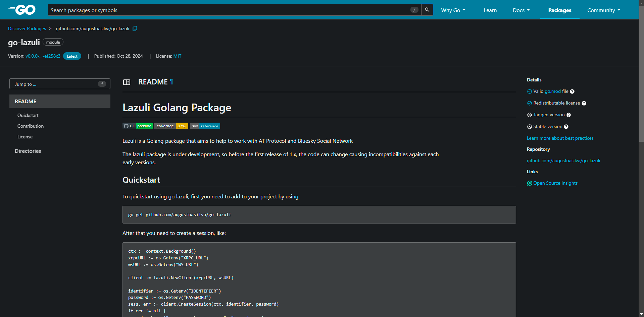The height and width of the screenshot is (317, 644).
Task: Jump to Contribution section in sidebar
Action: pos(31,126)
